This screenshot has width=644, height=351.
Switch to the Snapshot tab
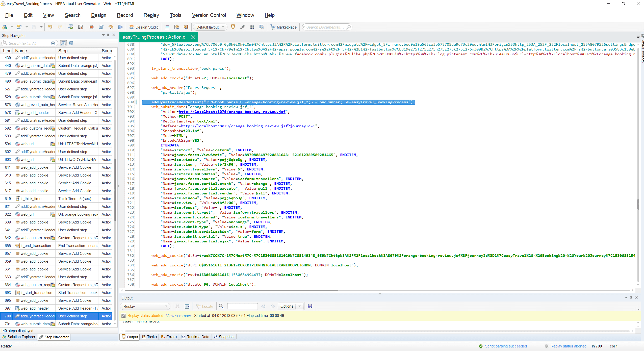click(x=224, y=337)
